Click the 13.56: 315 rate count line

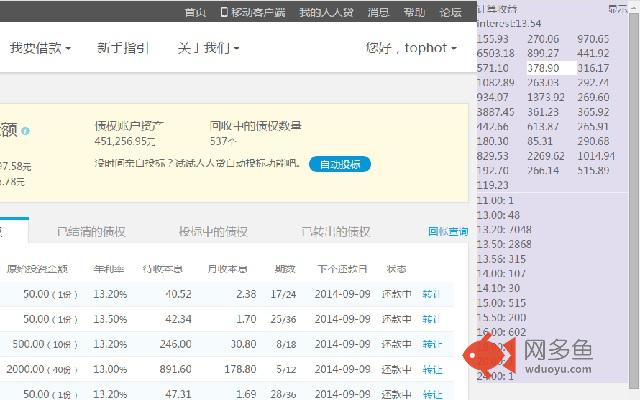pos(501,259)
